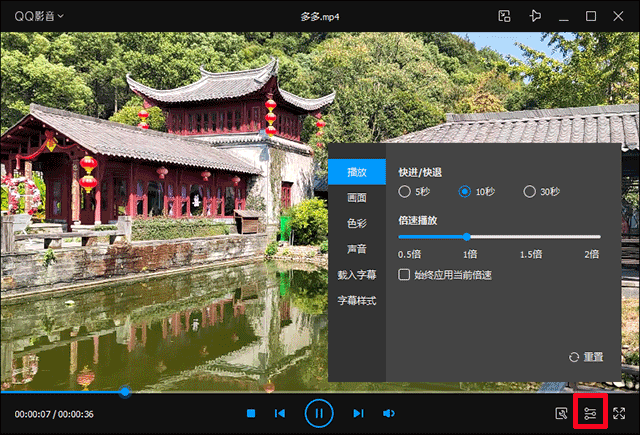Open the 载入字幕 tab
The width and height of the screenshot is (640, 435).
click(x=356, y=274)
